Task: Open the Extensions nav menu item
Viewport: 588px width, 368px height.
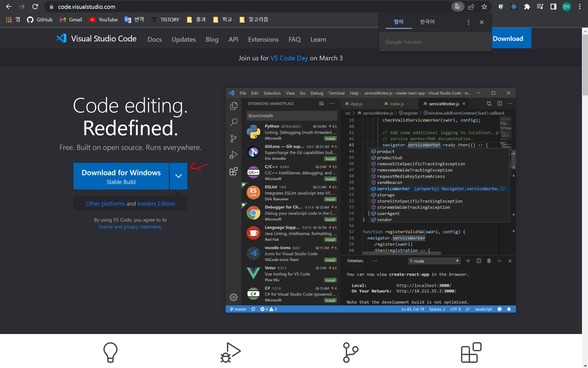Action: [263, 39]
